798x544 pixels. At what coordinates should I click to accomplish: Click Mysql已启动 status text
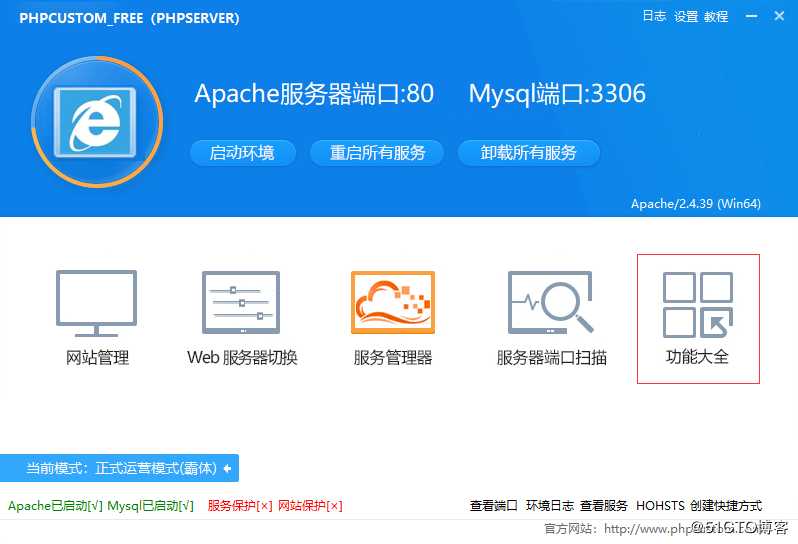pos(151,506)
